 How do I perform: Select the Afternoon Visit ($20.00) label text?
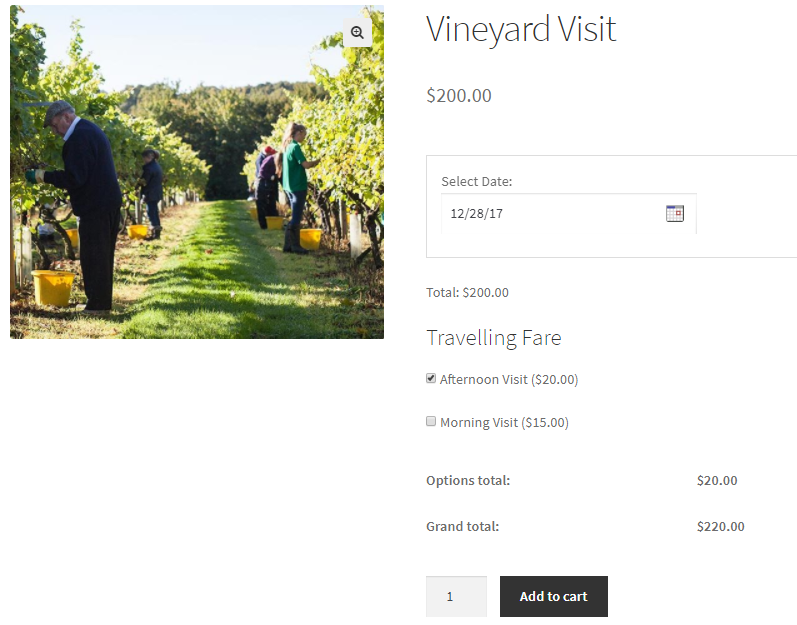(509, 379)
